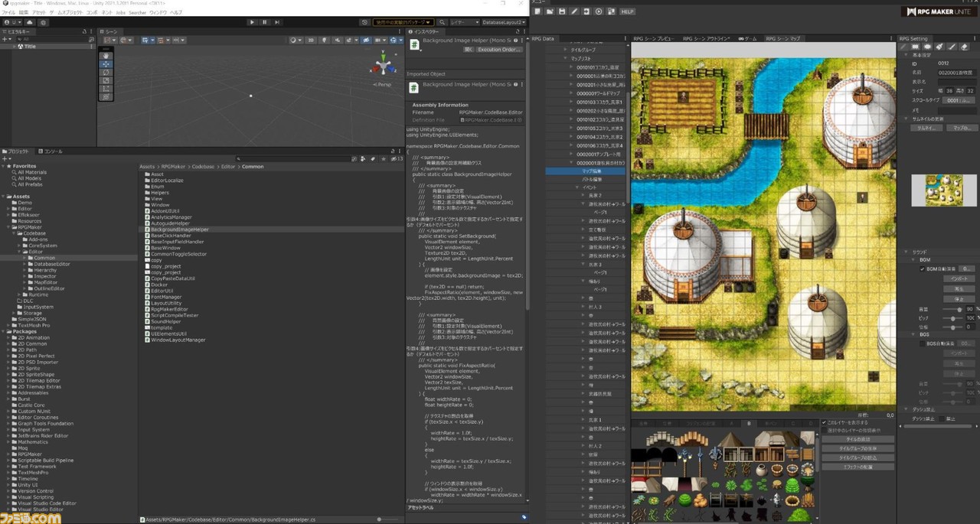Toggle the show this layer checkbox
Image resolution: width=980 pixels, height=524 pixels.
coord(823,422)
